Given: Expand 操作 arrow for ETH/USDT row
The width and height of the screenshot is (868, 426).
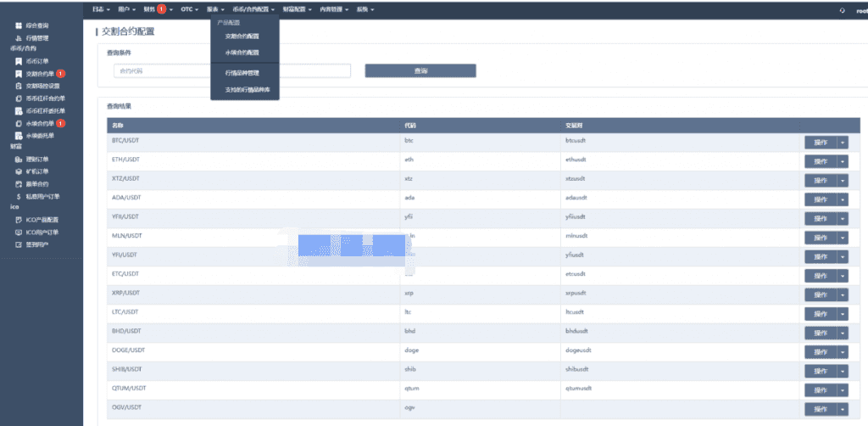Looking at the screenshot, I should [x=843, y=161].
